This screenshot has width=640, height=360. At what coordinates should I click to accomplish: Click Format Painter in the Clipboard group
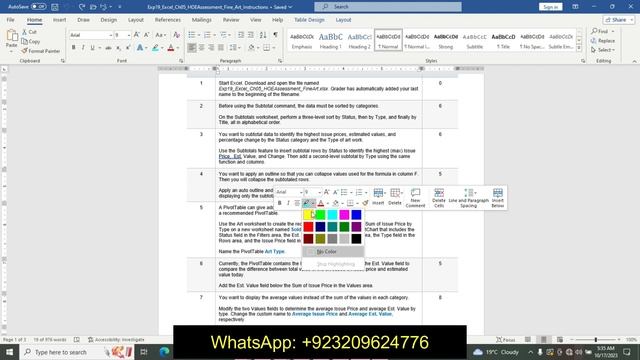click(x=40, y=51)
